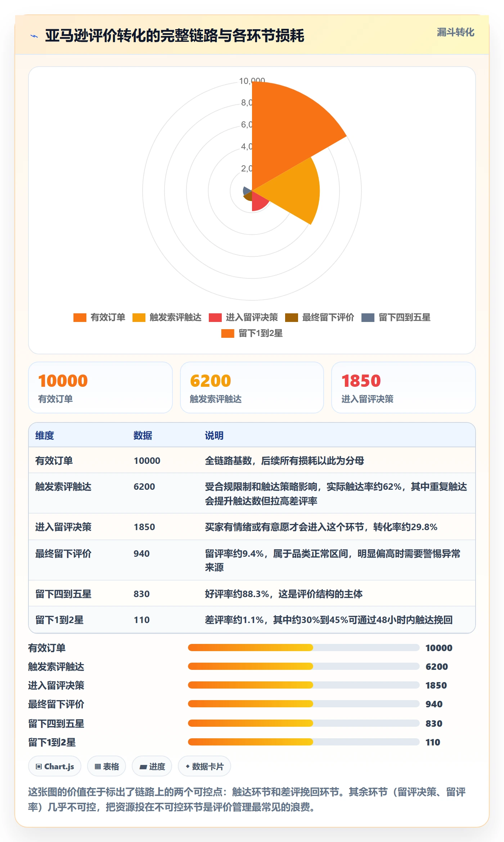Click the 表格 tag grid icon
504x842 pixels.
pos(98,767)
